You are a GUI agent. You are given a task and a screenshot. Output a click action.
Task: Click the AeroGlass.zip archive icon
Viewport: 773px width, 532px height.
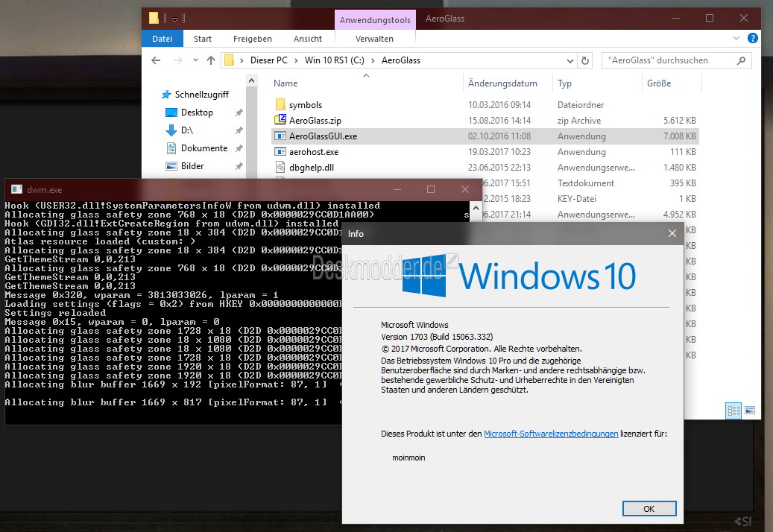coord(280,120)
